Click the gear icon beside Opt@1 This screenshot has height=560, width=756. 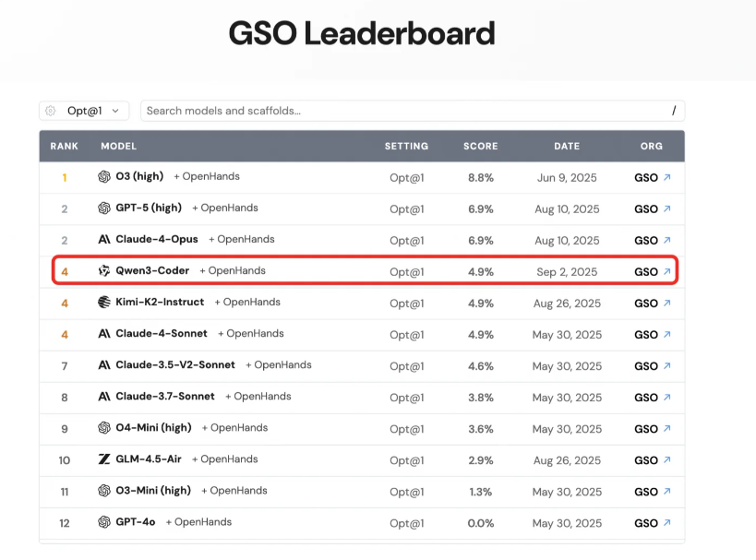pos(51,111)
